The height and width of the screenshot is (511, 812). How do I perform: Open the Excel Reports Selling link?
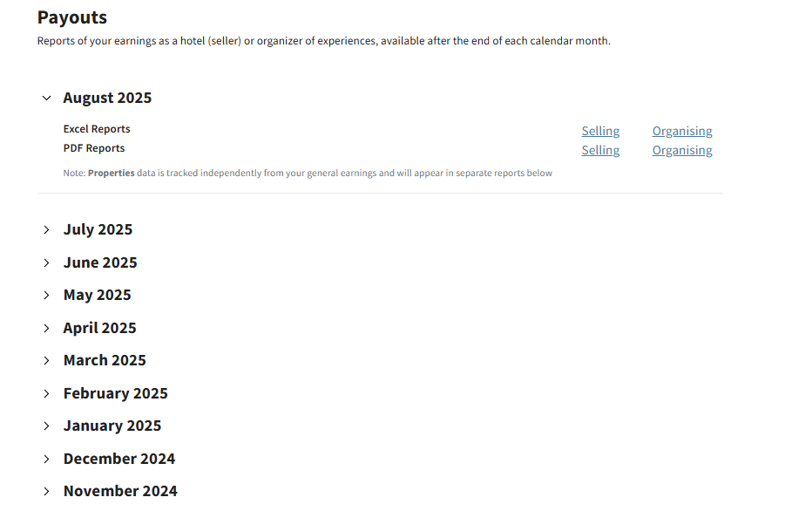[x=600, y=131]
